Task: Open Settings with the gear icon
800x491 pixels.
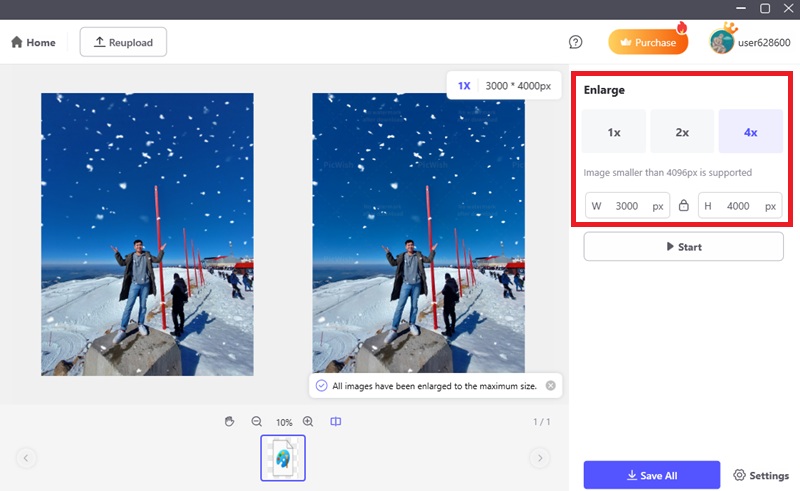Action: tap(761, 475)
